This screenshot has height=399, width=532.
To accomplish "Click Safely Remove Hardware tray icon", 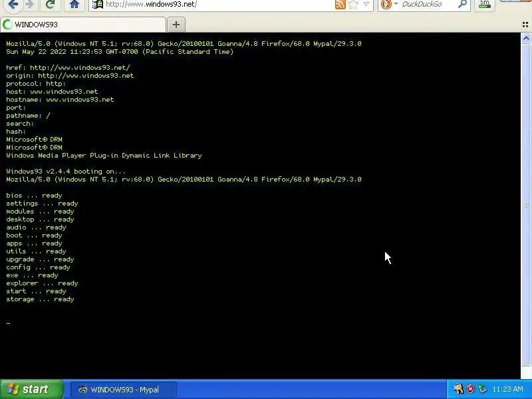I will click(482, 389).
